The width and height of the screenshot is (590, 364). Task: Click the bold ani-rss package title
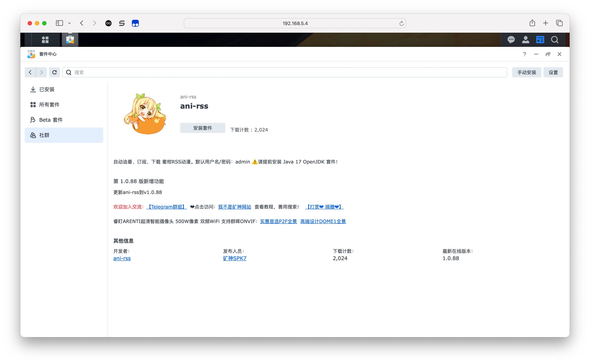194,106
